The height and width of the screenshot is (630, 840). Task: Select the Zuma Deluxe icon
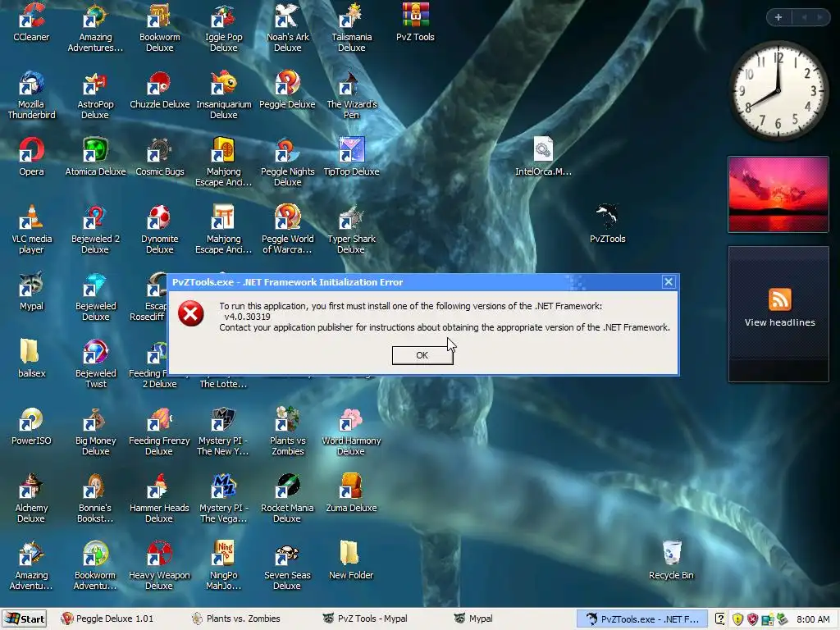[351, 493]
